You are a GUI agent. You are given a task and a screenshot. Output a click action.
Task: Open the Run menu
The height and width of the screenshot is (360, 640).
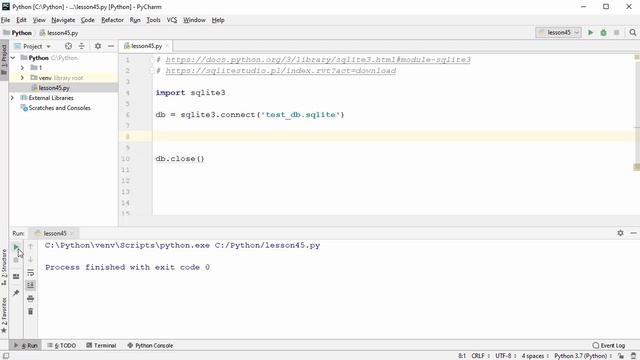(135, 20)
